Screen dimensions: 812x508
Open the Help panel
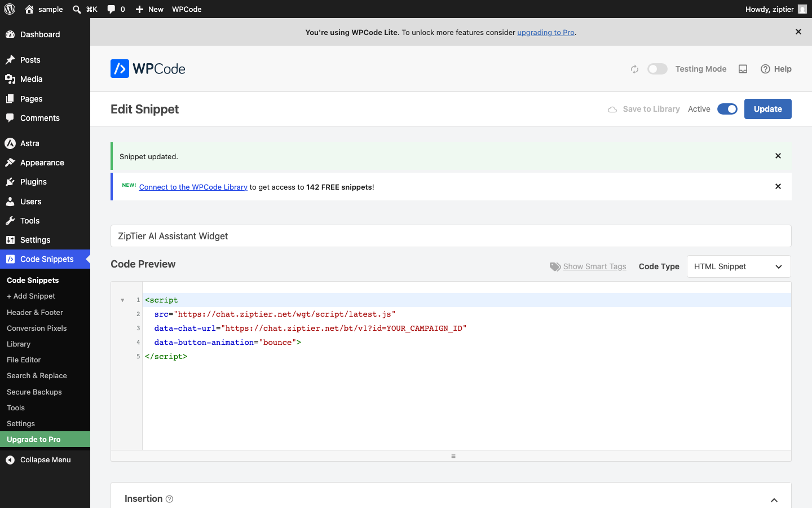click(776, 69)
